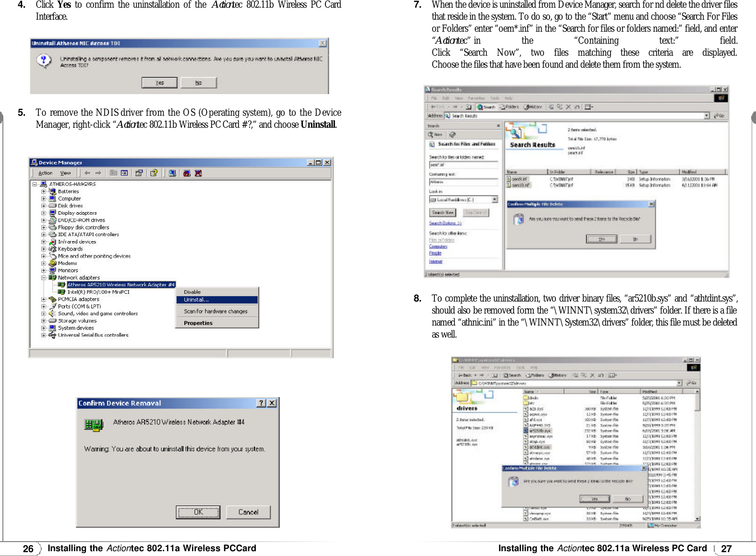
Task: Click the History button in drivers folder window
Action: 558,375
